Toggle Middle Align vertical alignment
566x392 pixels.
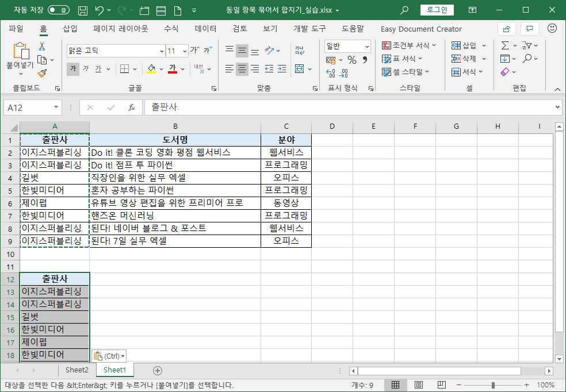pyautogui.click(x=242, y=51)
